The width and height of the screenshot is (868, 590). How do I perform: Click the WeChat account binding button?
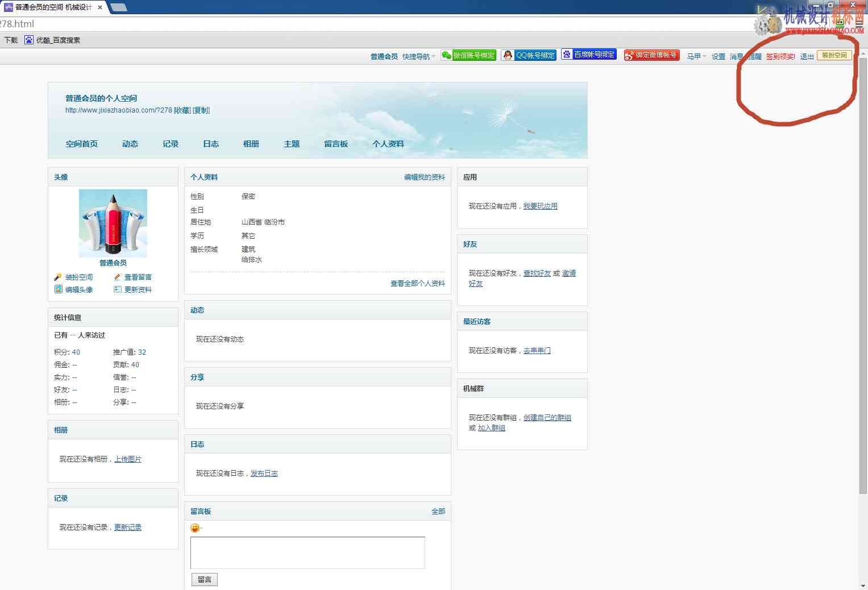468,55
